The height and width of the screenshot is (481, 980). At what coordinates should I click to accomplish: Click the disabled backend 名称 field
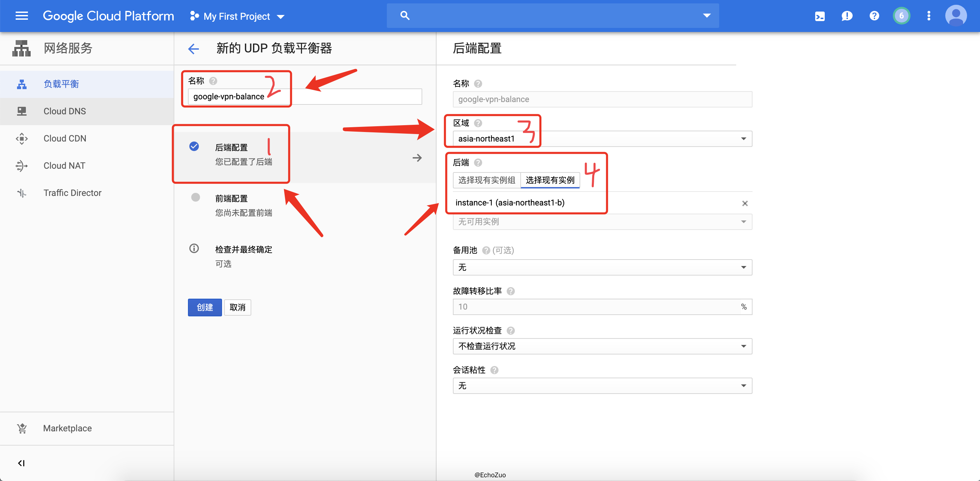point(602,99)
